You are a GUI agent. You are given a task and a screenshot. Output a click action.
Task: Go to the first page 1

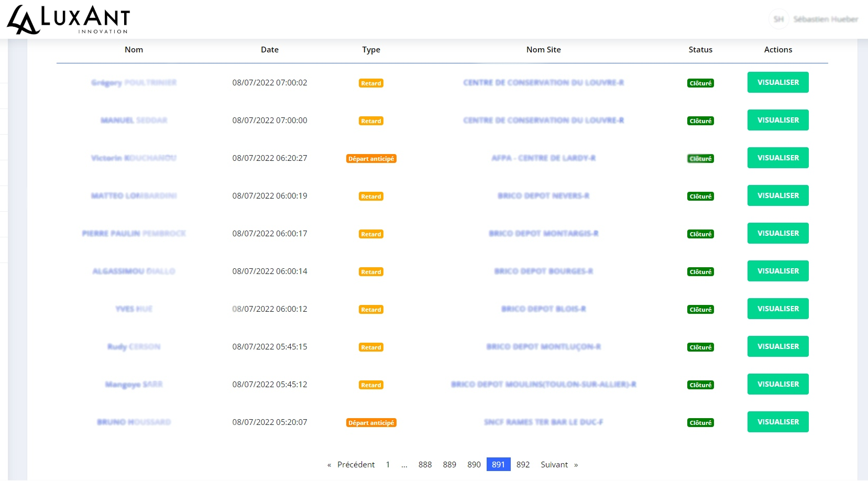[x=388, y=464]
